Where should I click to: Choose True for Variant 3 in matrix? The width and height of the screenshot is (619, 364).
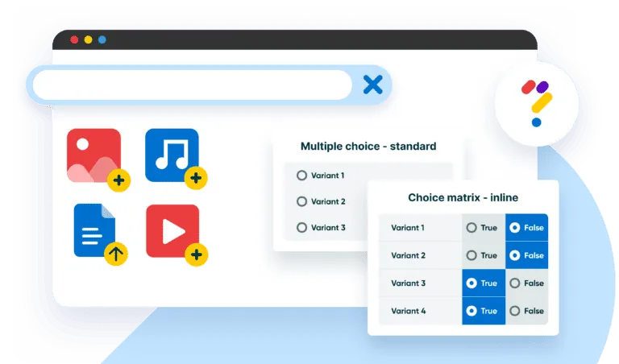click(484, 283)
